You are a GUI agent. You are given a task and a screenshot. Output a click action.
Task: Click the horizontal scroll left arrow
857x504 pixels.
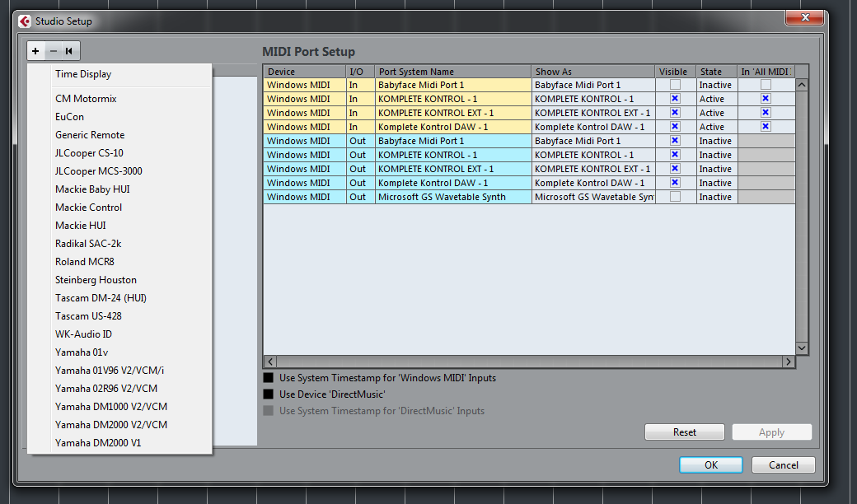pos(270,362)
